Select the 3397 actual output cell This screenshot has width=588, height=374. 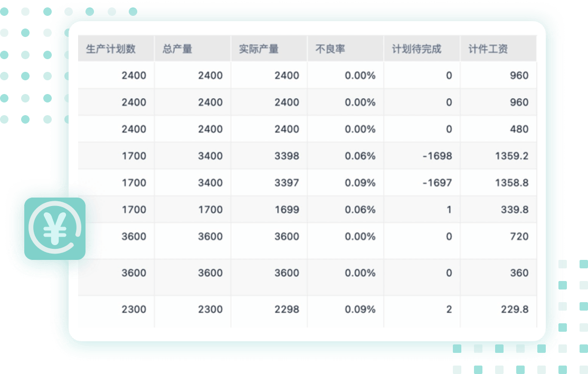269,183
